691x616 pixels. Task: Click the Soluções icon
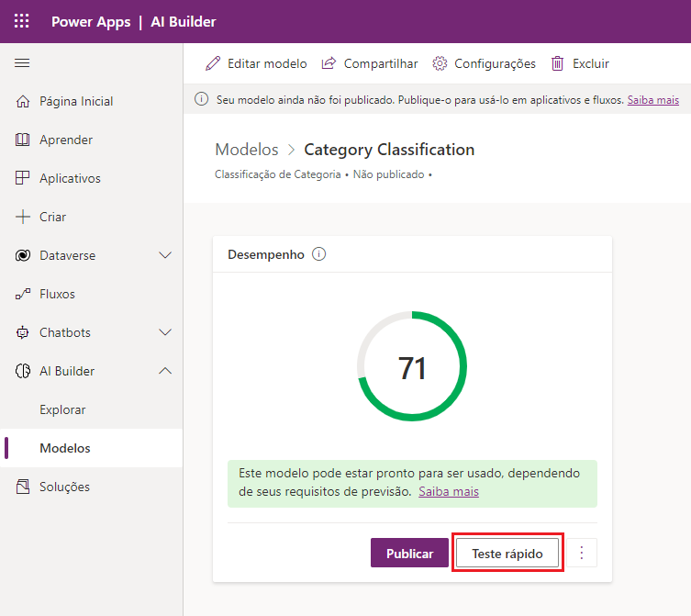(x=22, y=487)
